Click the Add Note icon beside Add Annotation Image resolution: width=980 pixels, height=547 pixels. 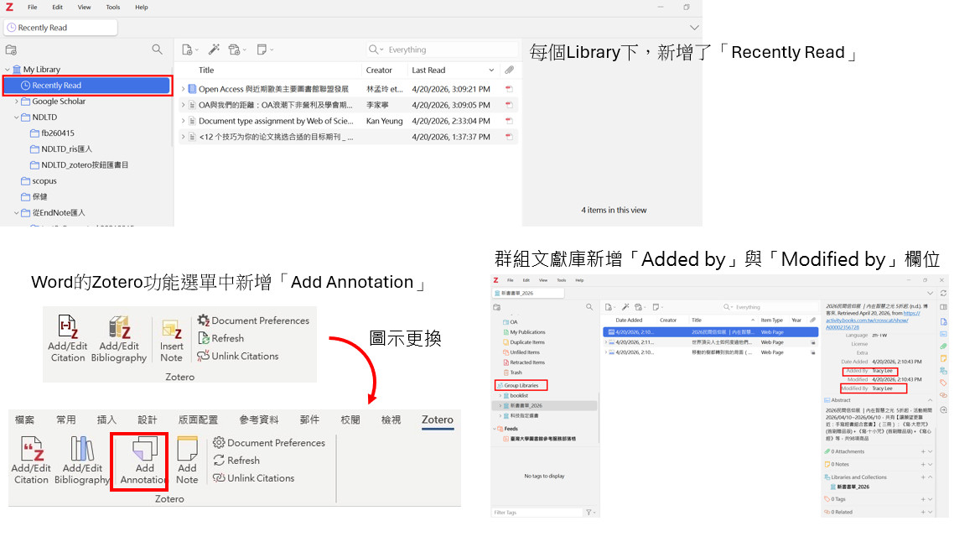click(x=187, y=460)
